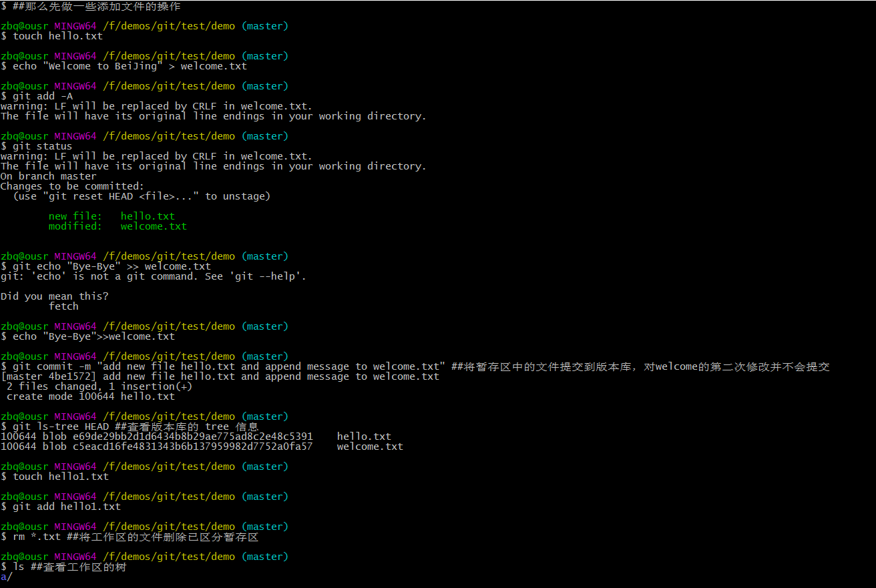Select blob hash c5eacd16fe4831343b6b137959982d7752a0fa57
Image resolution: width=876 pixels, height=588 pixels.
click(193, 447)
